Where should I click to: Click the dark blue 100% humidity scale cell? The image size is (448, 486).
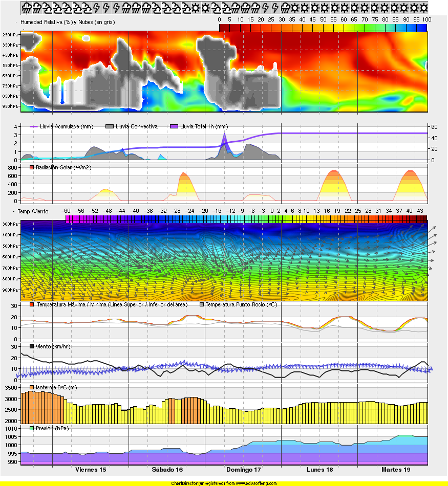click(421, 28)
